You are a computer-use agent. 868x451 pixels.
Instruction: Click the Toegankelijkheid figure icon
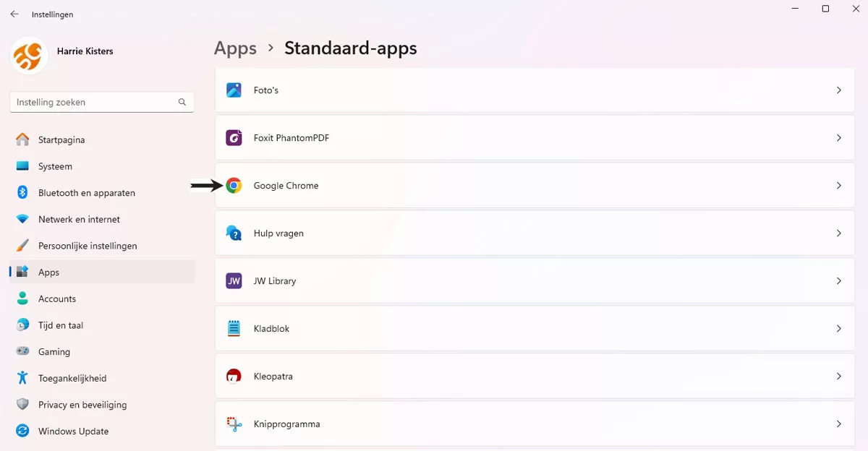click(23, 378)
